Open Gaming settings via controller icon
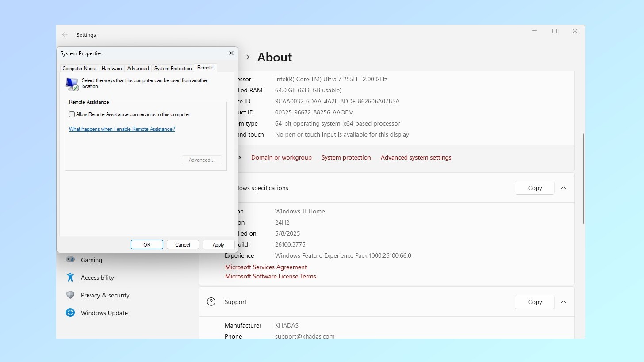Screen dimensions: 644x362 tap(70, 260)
